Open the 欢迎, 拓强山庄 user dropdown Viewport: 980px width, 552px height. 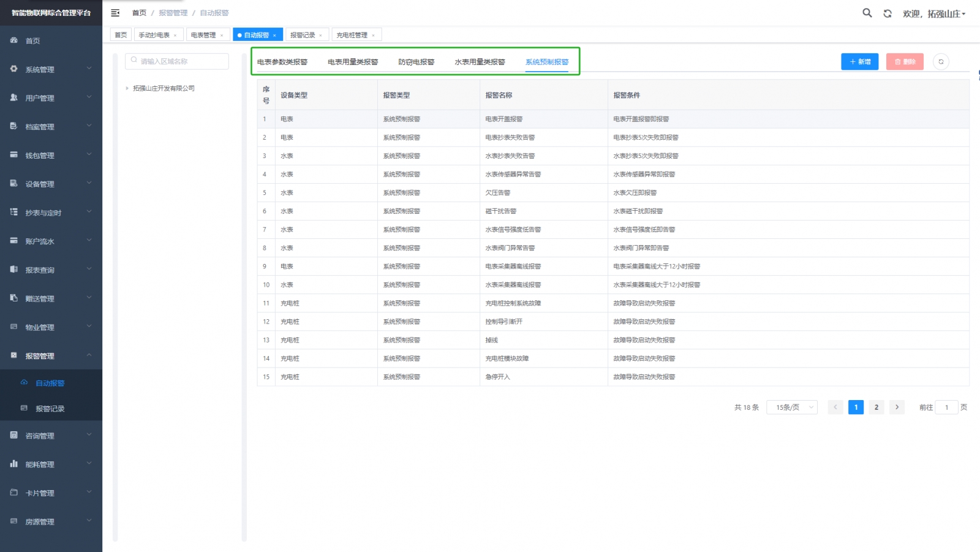[x=933, y=13]
